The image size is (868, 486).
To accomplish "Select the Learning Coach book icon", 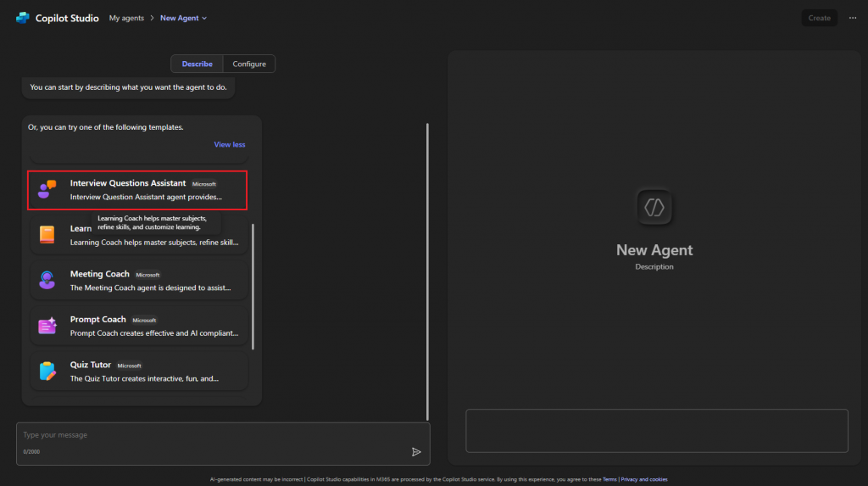I will pyautogui.click(x=47, y=234).
